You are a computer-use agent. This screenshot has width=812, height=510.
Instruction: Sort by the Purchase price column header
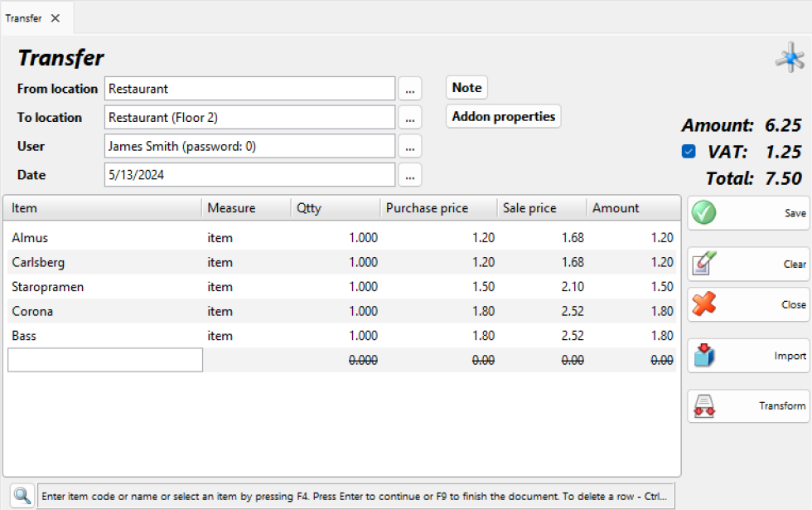click(438, 208)
